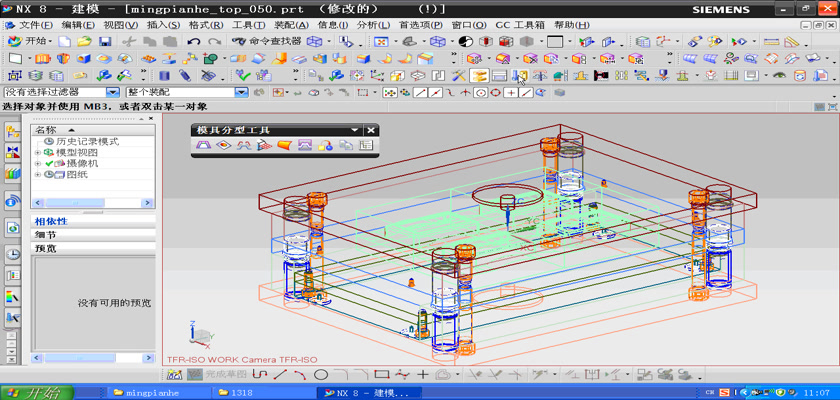Toggle the arc center snap point option

(481, 93)
